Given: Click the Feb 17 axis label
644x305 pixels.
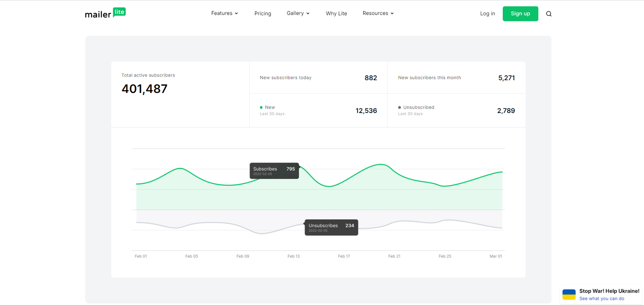Looking at the screenshot, I should click(x=344, y=256).
